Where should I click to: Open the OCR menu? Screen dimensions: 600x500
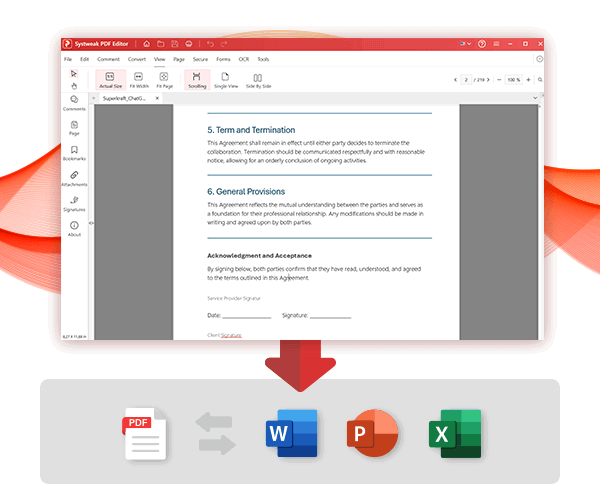pyautogui.click(x=244, y=59)
